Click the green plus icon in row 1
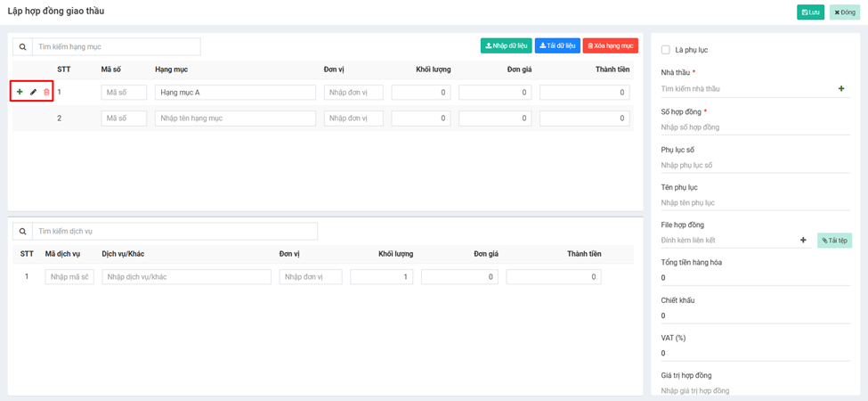The image size is (868, 401). coord(20,92)
